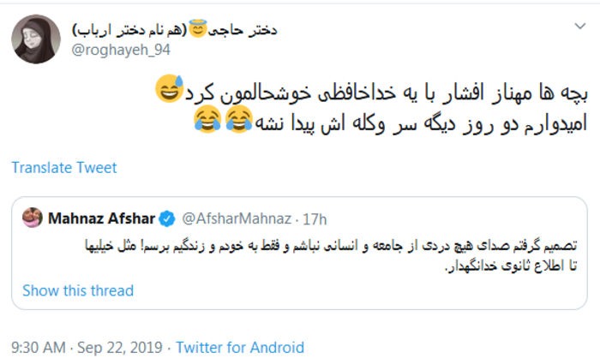The height and width of the screenshot is (364, 600).
Task: Click the 9:30 AM tweet time
Action: point(39,347)
